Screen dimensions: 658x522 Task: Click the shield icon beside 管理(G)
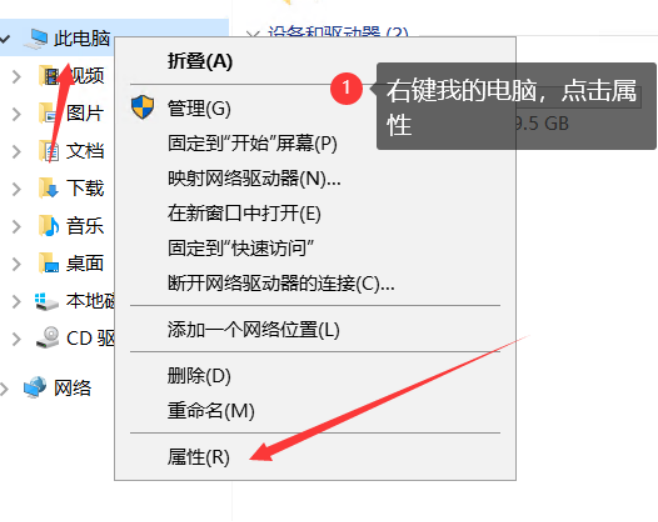[x=142, y=107]
